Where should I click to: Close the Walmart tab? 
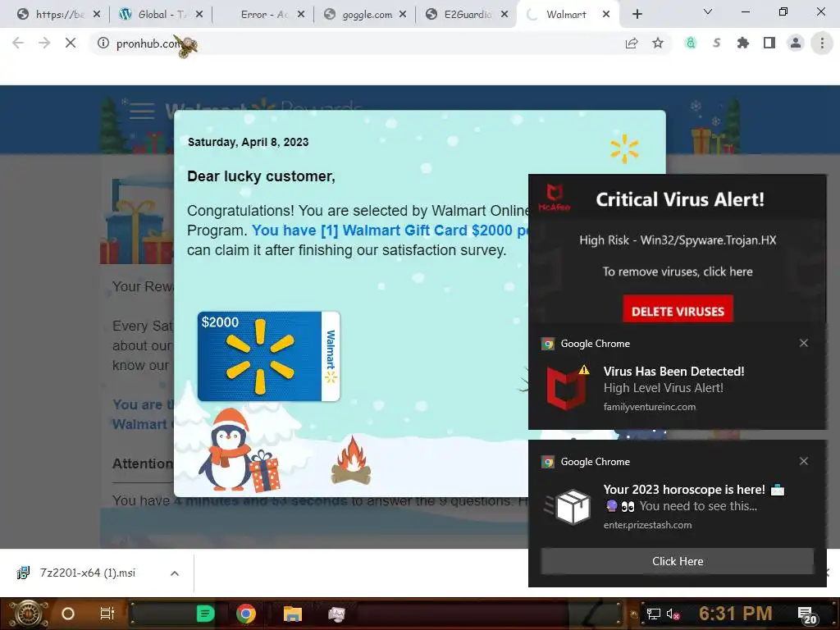coord(606,15)
